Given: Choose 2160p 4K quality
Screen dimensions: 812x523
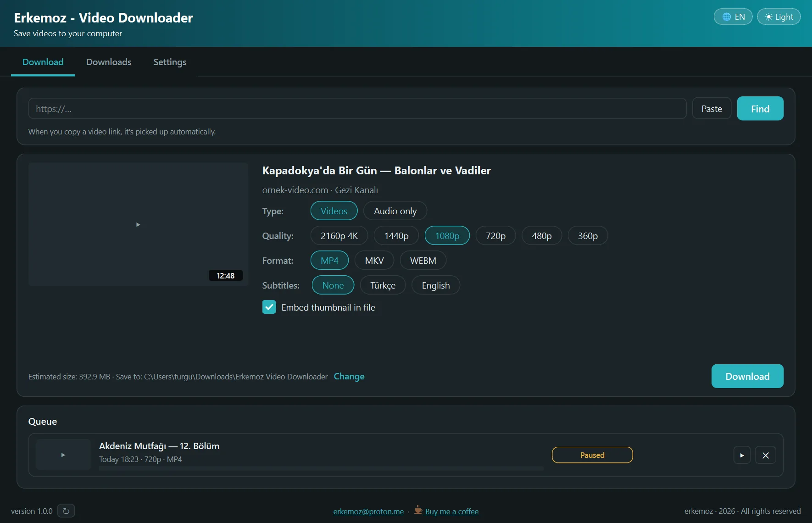Looking at the screenshot, I should pos(339,236).
